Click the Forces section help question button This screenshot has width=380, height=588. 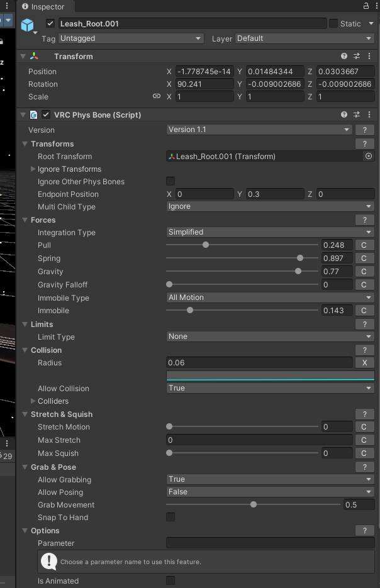tap(365, 219)
